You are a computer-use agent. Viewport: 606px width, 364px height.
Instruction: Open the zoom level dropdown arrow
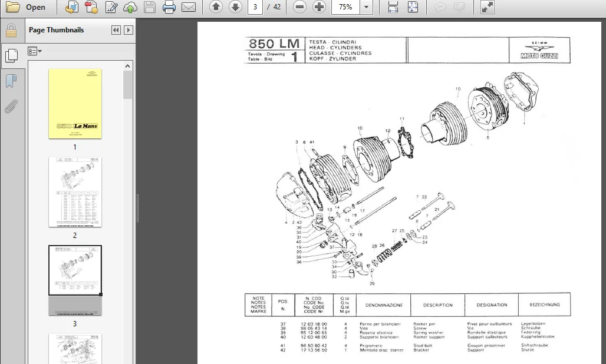click(366, 7)
